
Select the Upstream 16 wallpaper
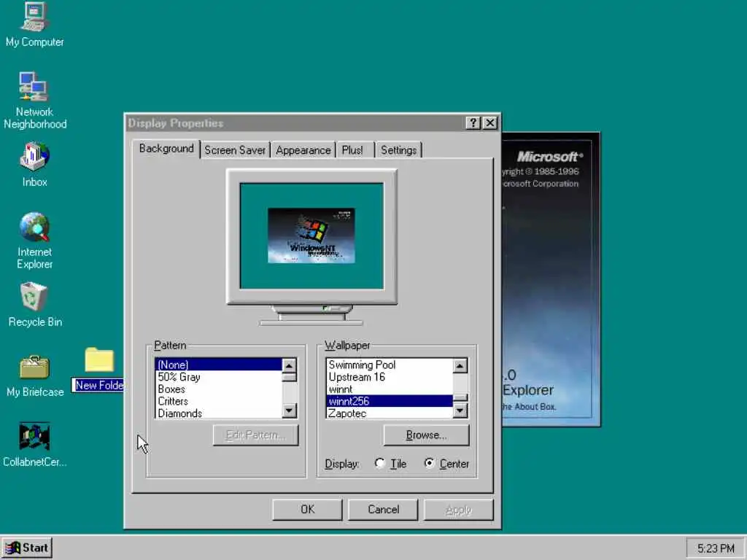point(390,377)
